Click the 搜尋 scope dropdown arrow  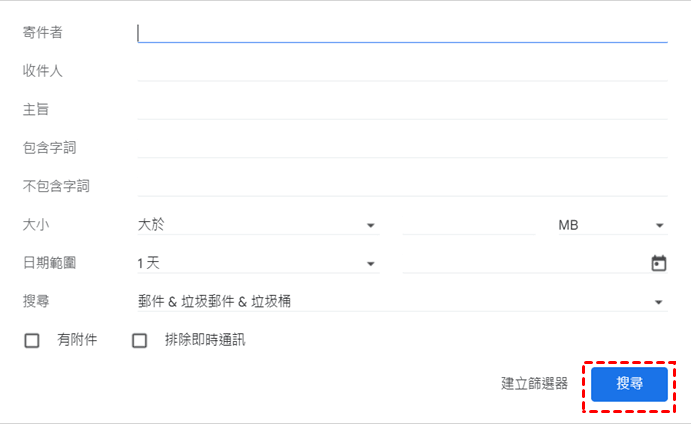pos(659,302)
